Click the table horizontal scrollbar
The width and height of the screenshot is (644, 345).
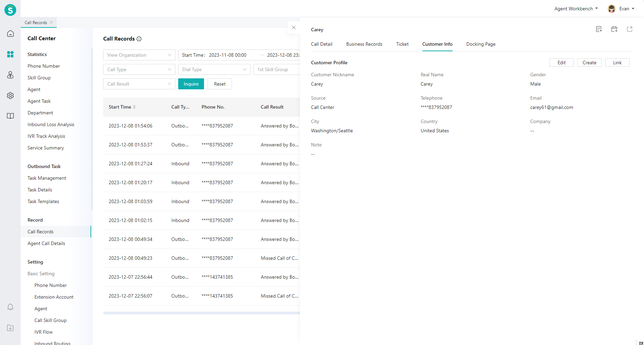click(x=202, y=313)
